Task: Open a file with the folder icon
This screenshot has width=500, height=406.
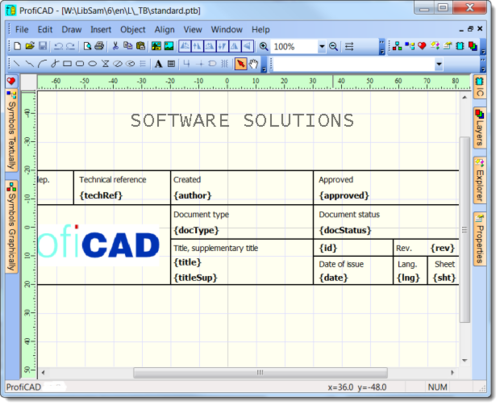Action: coord(30,46)
